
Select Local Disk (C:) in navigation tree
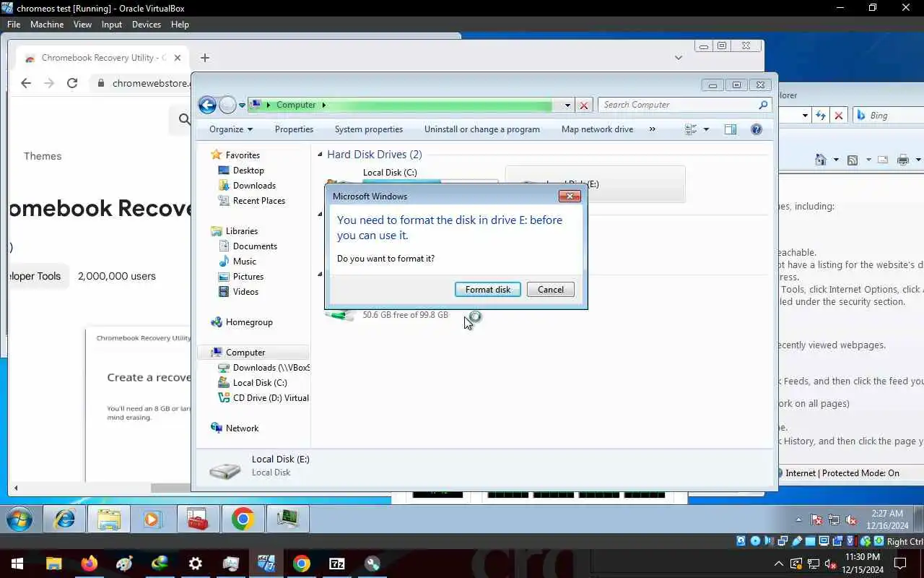pos(260,383)
